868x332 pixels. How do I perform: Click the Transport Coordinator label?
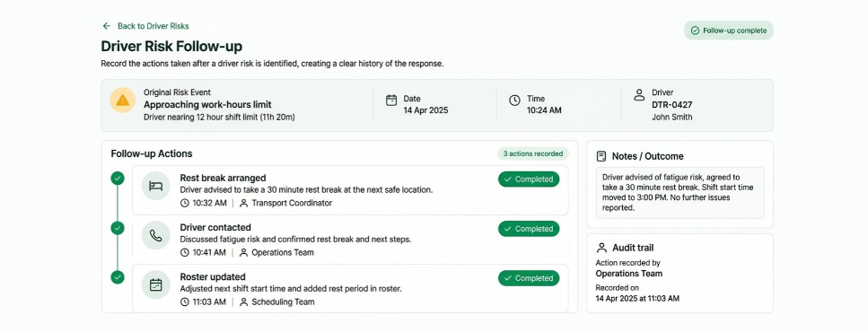[x=292, y=203]
